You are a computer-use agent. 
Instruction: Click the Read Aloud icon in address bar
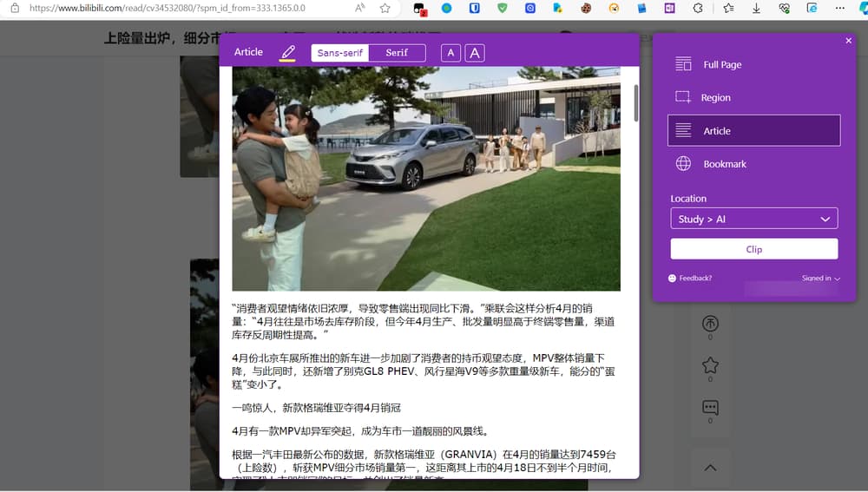pos(360,8)
